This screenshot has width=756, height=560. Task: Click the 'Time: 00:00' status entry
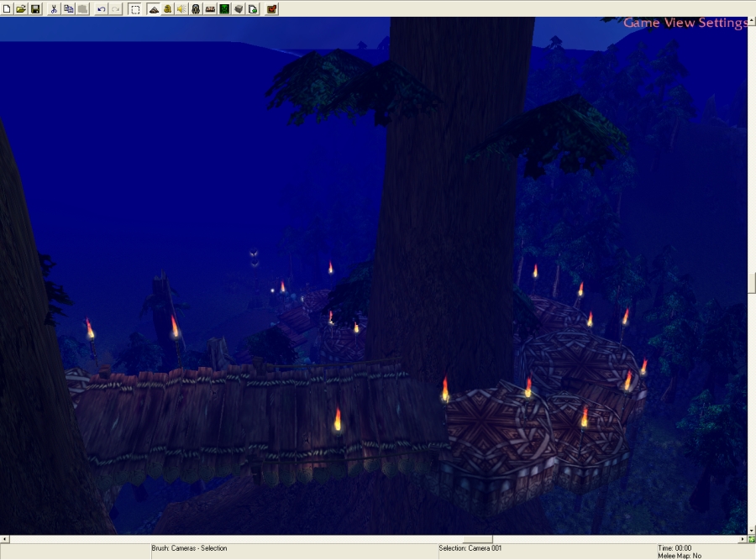point(675,548)
